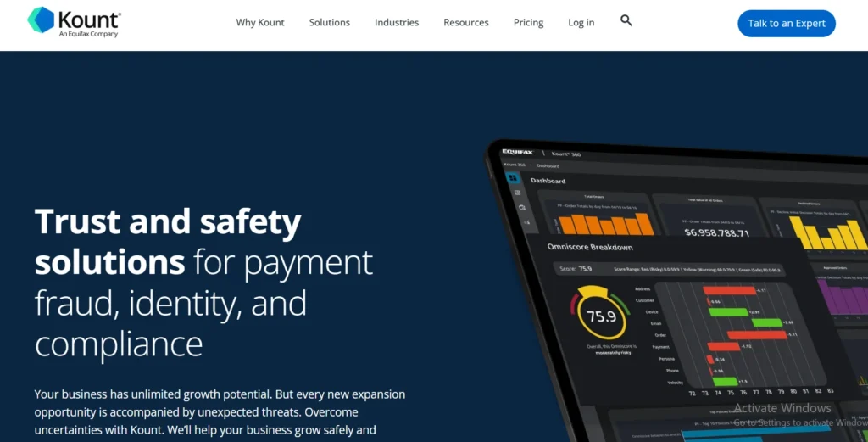
Task: Click the Equifax logo in tablet image
Action: pos(518,152)
